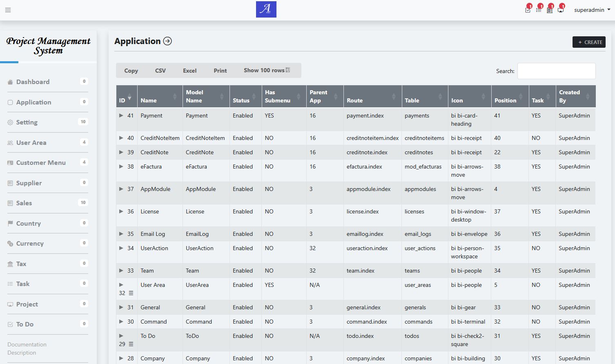Click the gear icon next to Setting

pyautogui.click(x=10, y=122)
